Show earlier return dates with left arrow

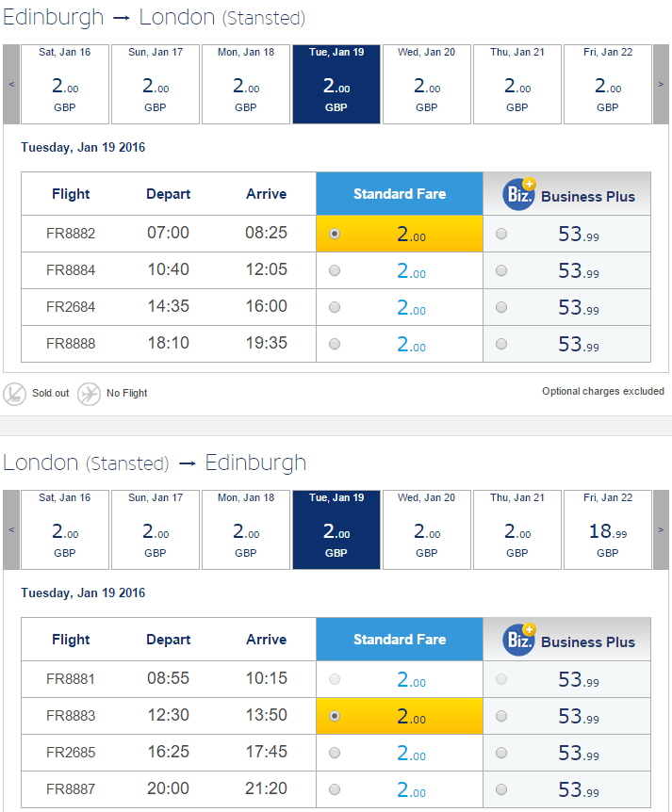click(x=11, y=529)
